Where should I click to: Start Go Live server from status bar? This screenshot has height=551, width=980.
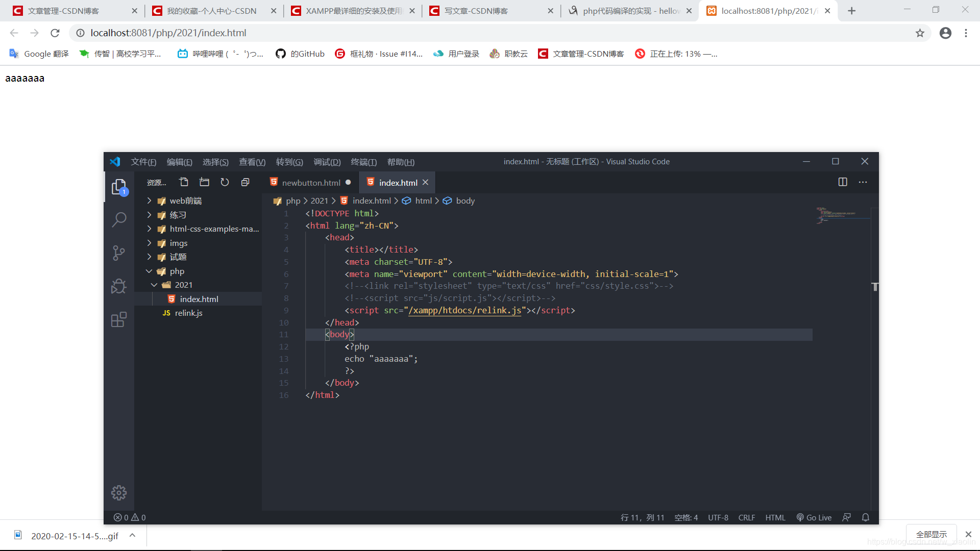point(814,517)
